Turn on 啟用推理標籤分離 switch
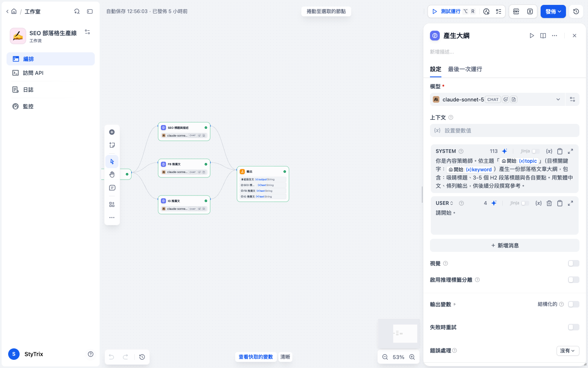The height and width of the screenshot is (368, 588). click(574, 280)
